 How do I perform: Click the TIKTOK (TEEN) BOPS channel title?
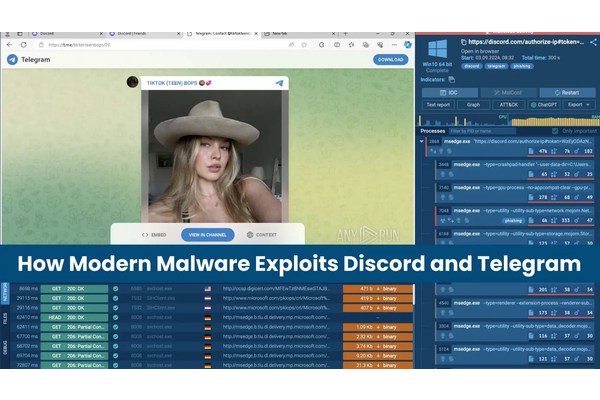(172, 83)
